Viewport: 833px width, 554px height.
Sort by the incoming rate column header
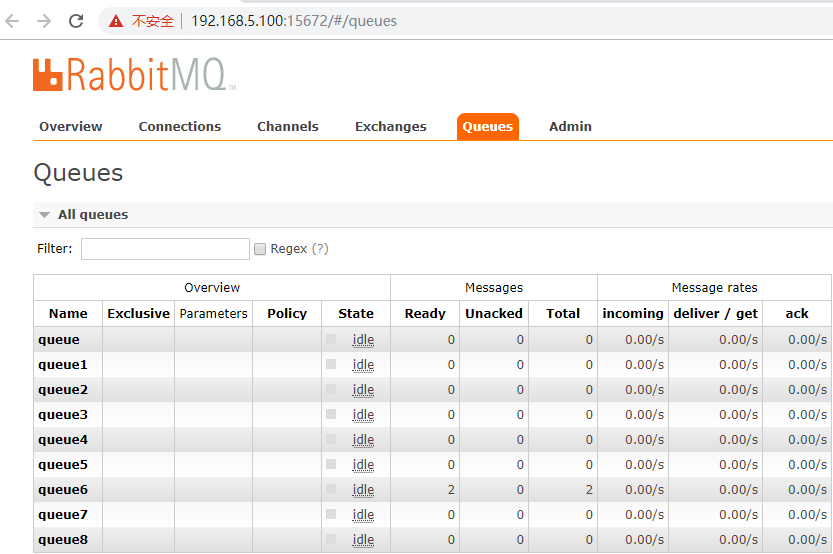tap(633, 313)
